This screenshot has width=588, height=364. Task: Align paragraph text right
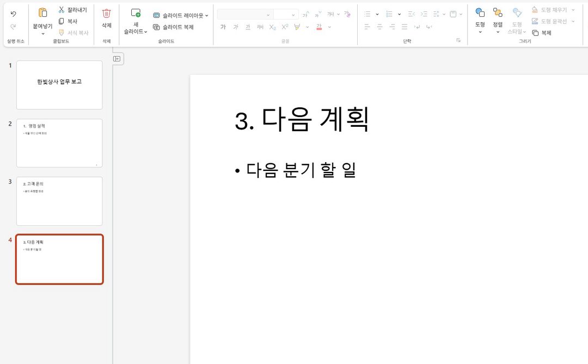392,27
